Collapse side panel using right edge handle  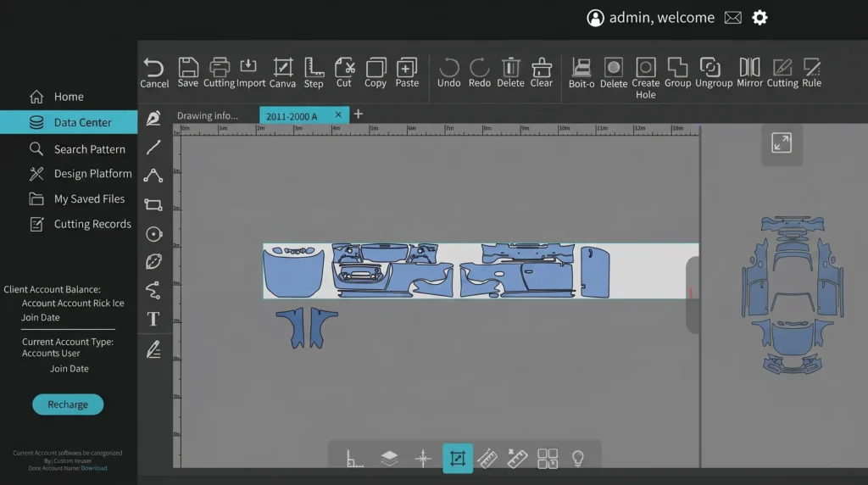[692, 294]
